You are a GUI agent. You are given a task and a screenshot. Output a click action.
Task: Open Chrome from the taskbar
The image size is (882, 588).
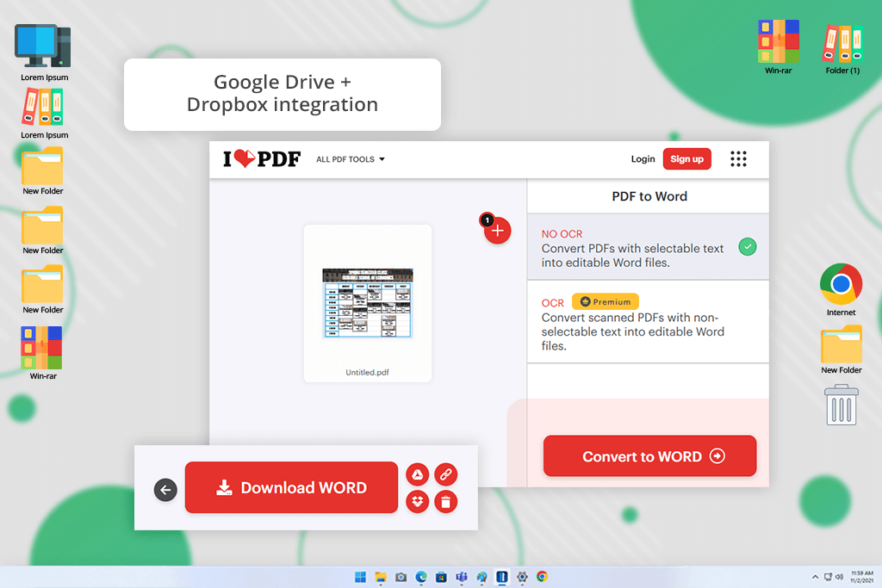click(543, 577)
